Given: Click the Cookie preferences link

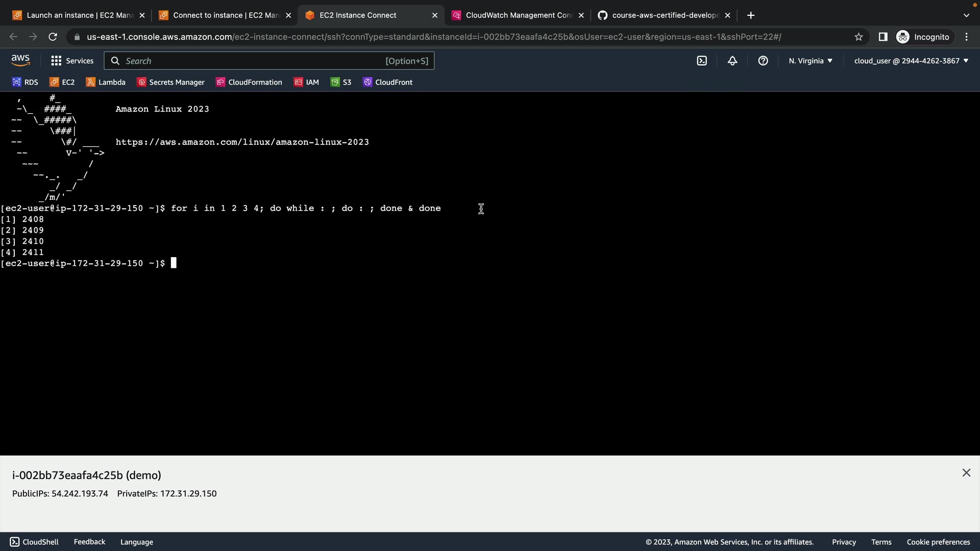Looking at the screenshot, I should tap(938, 542).
